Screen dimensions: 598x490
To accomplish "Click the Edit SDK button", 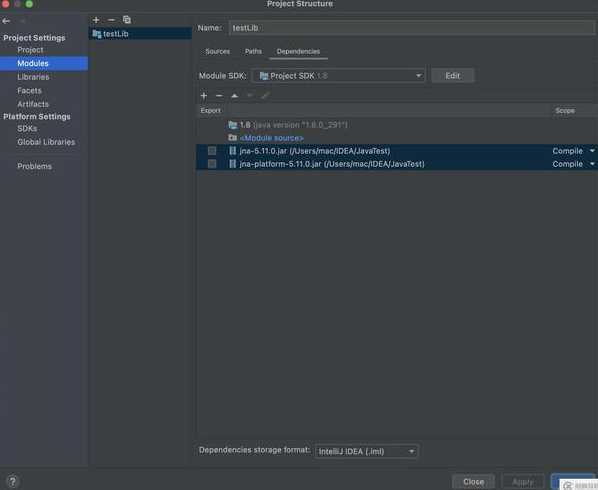I will 453,76.
